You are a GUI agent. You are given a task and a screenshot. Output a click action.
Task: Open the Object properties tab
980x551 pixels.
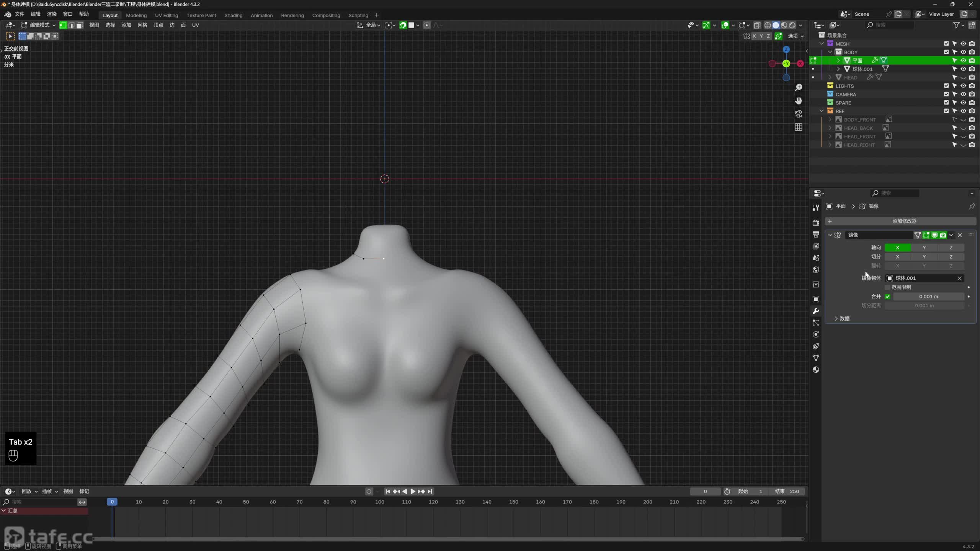[x=816, y=299]
